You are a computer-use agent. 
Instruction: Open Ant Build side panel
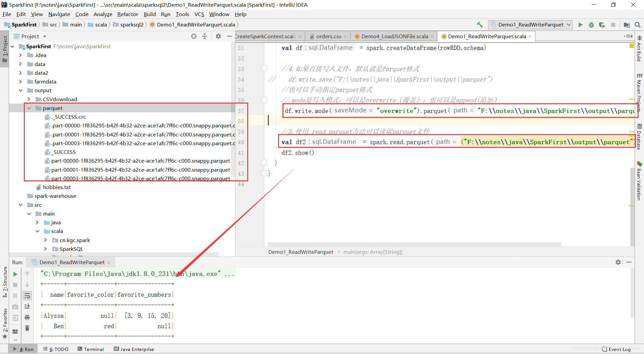(x=639, y=49)
